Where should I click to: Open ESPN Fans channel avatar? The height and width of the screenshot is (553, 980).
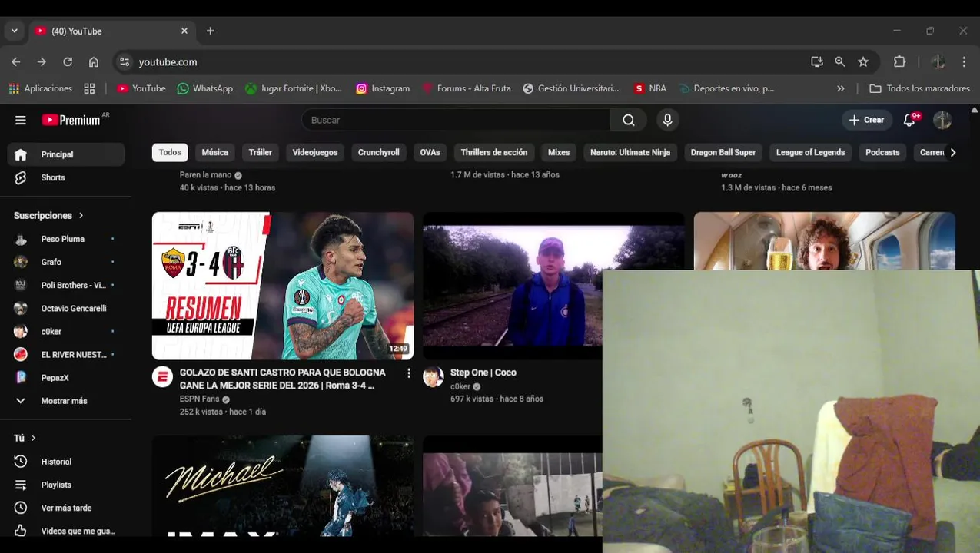[x=162, y=376]
